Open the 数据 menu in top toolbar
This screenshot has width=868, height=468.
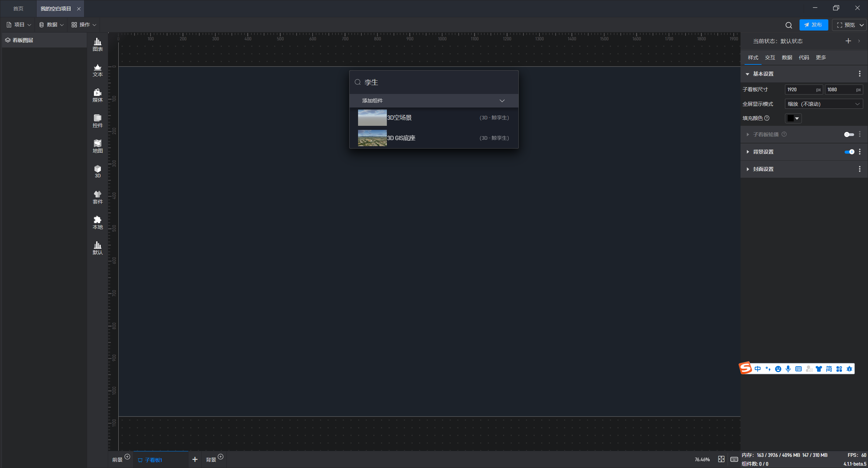[52, 25]
